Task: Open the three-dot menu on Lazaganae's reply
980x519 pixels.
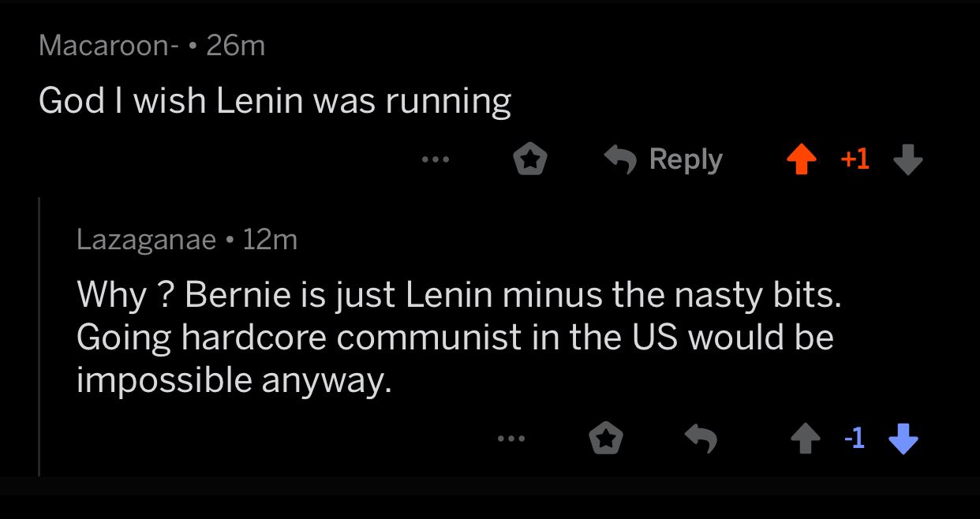Action: click(511, 439)
